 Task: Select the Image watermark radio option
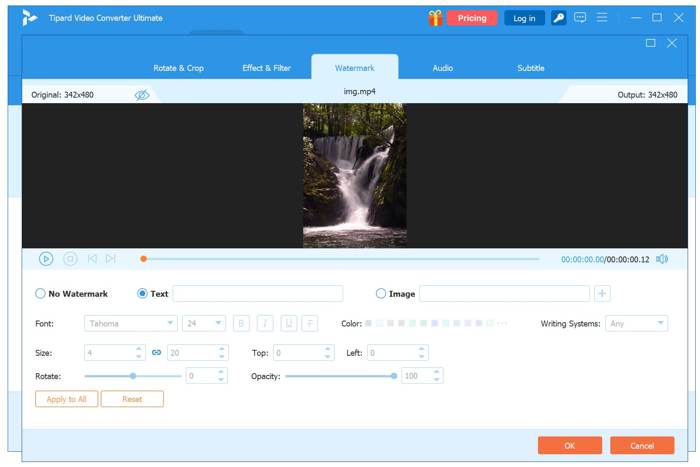381,294
